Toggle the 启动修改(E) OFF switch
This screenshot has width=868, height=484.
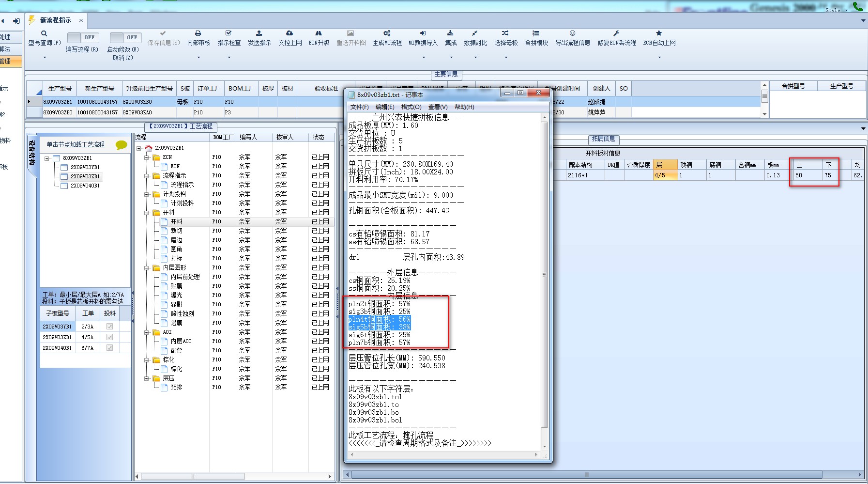click(124, 37)
